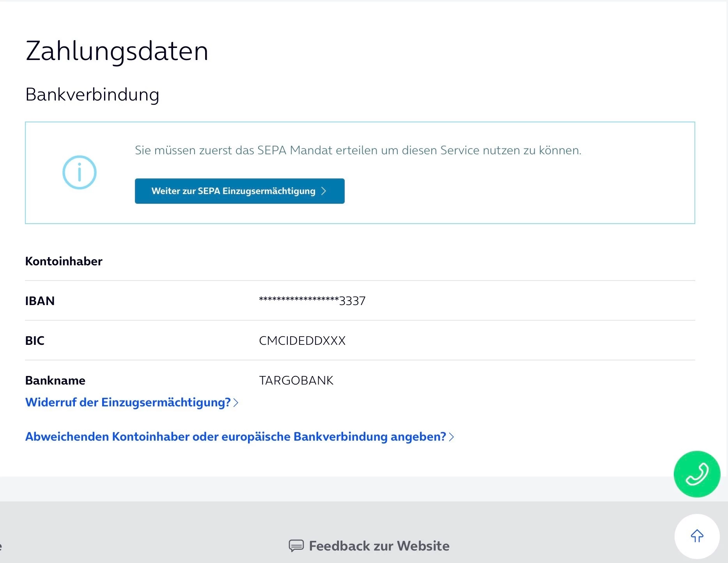Click the Kontoinhaber row label

pyautogui.click(x=64, y=261)
